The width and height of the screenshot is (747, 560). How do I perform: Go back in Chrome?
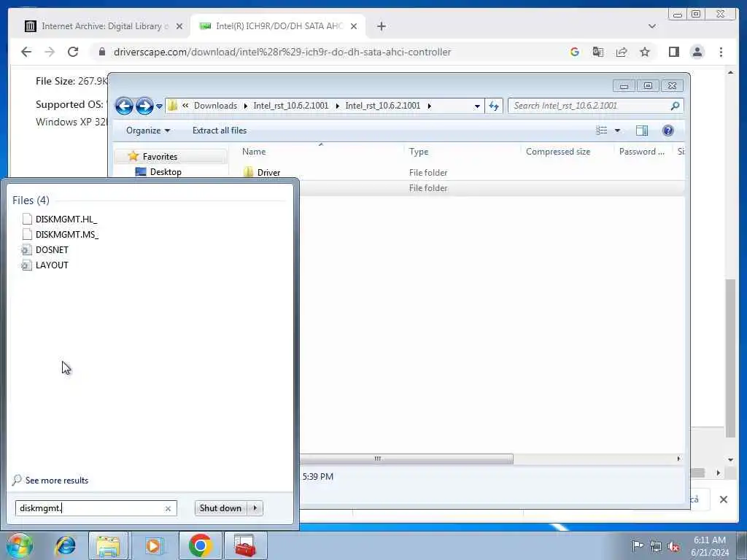[x=26, y=52]
